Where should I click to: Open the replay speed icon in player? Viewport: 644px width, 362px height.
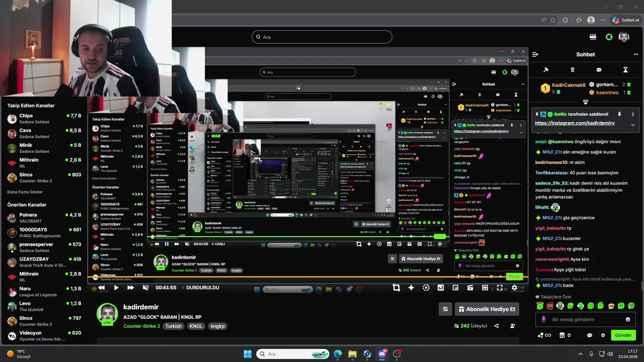[426, 288]
